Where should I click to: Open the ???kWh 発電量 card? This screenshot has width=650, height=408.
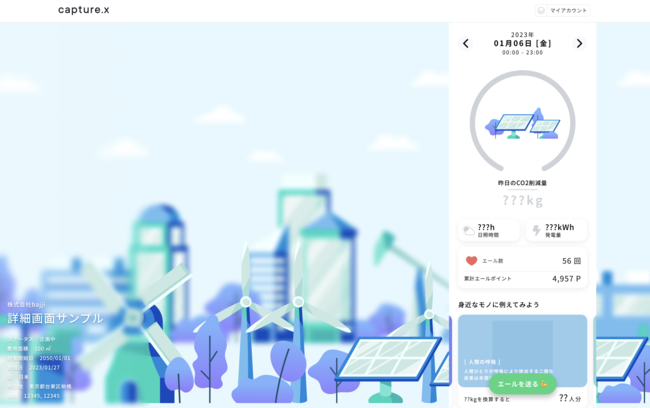556,230
